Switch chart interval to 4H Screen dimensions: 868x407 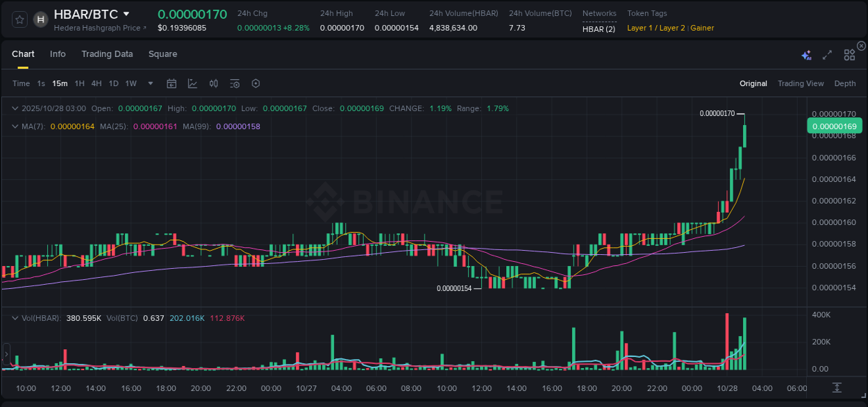pyautogui.click(x=96, y=83)
